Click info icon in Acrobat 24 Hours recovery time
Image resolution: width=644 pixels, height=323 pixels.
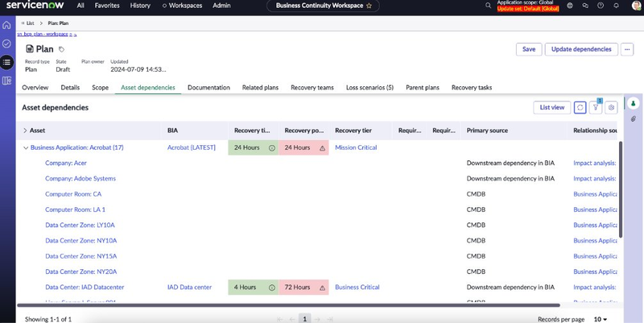coord(271,148)
